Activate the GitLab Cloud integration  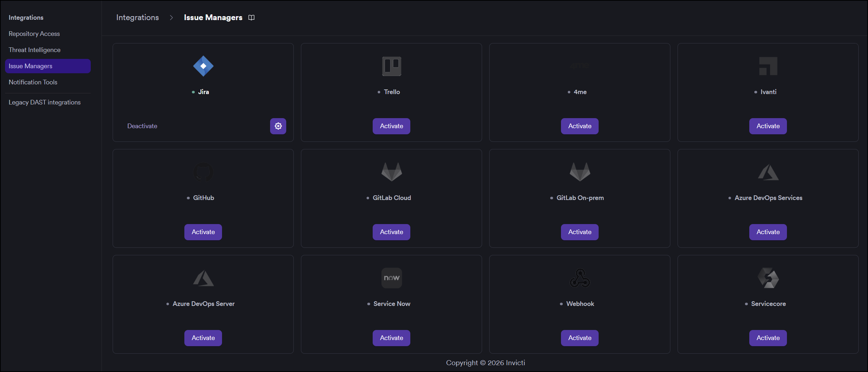tap(391, 232)
